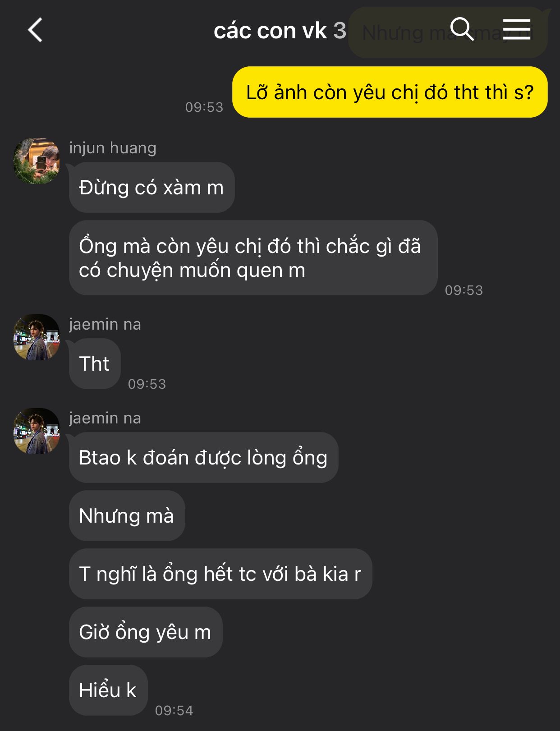
Task: Tap jaemin na's avatar beside 'Tht'
Action: point(37,337)
